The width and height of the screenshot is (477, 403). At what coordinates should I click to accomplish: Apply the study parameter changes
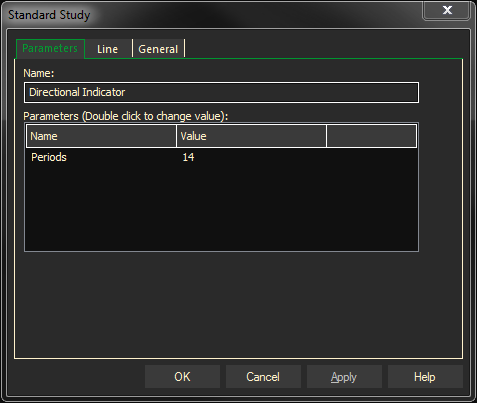pyautogui.click(x=344, y=377)
